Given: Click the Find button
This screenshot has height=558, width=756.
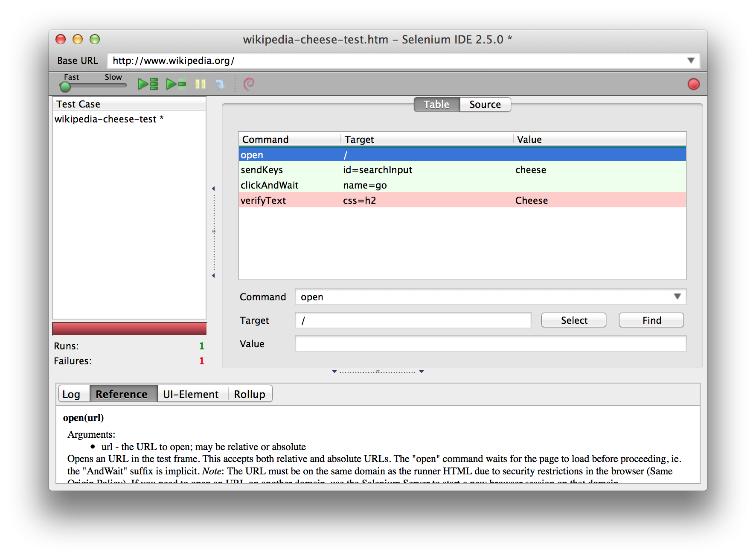Looking at the screenshot, I should tap(651, 320).
